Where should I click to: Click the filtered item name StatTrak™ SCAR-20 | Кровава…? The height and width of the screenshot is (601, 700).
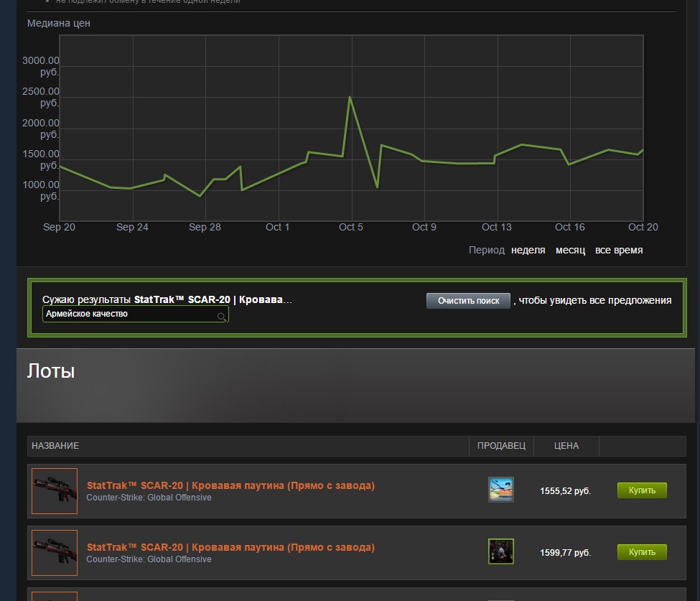point(213,299)
